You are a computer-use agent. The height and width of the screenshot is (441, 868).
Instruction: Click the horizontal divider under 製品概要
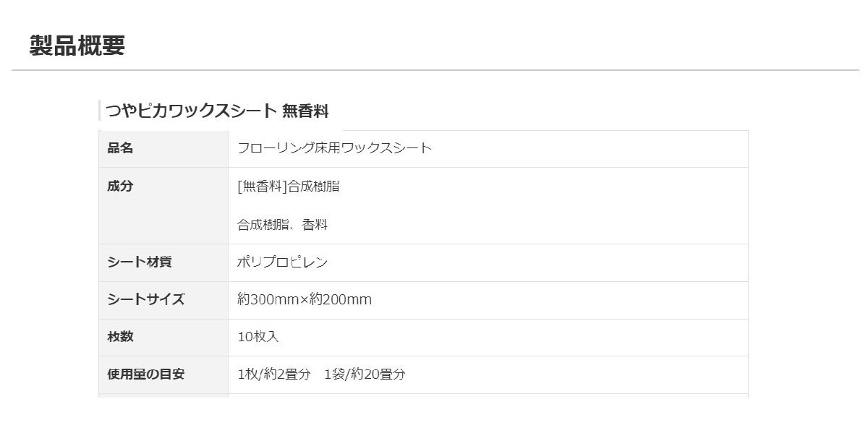[x=434, y=70]
